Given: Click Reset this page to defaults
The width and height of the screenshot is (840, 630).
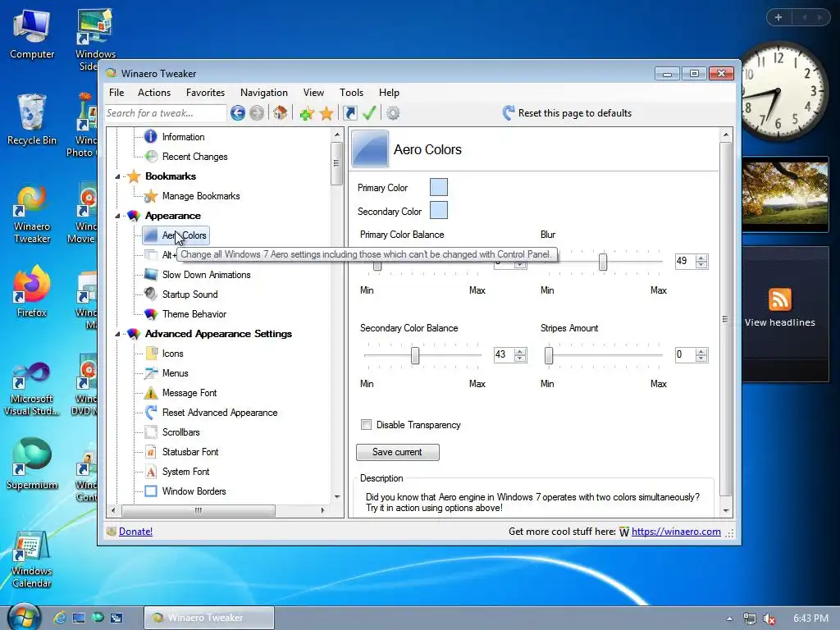Looking at the screenshot, I should coord(568,113).
